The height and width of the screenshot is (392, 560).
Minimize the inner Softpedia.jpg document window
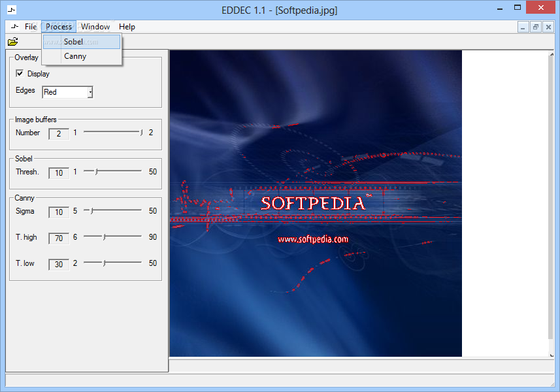pos(523,27)
